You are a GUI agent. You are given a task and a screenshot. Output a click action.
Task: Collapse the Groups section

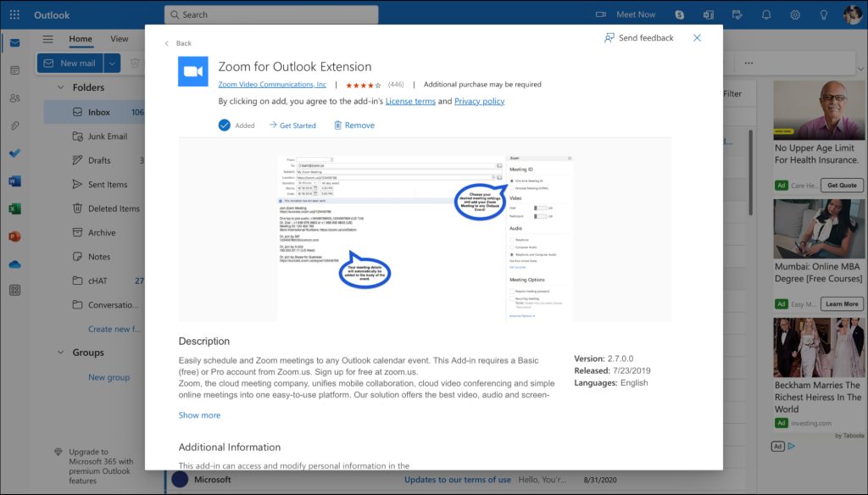click(60, 353)
